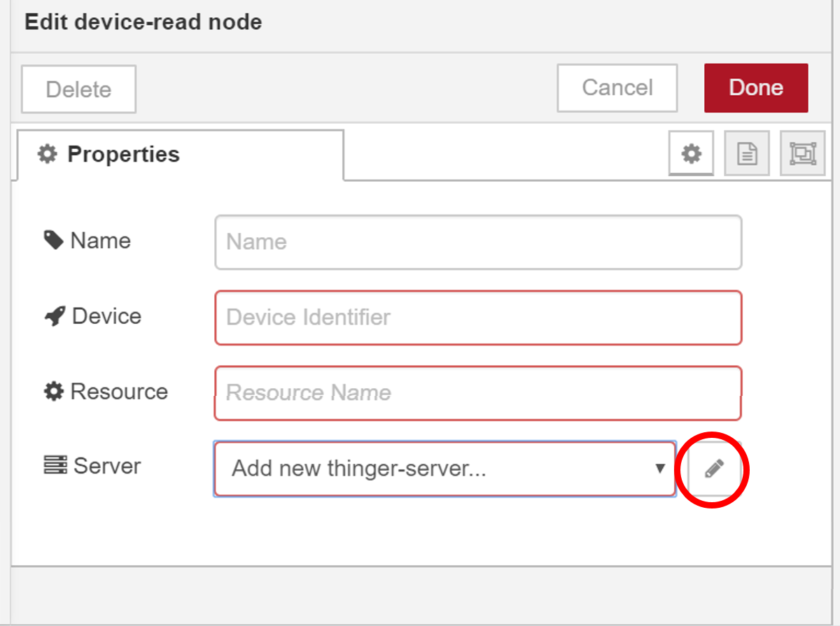Viewport: 840px width, 626px height.
Task: Click the Device field label text
Action: tap(106, 316)
